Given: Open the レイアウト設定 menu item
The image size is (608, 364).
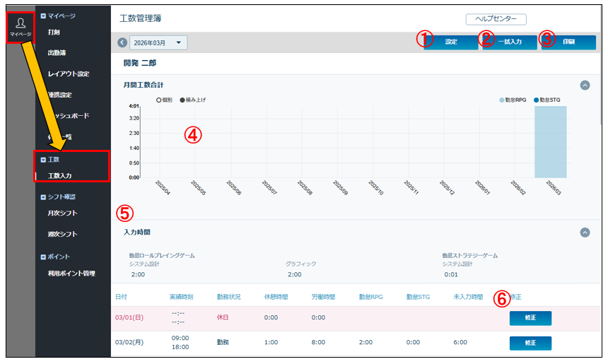Looking at the screenshot, I should click(x=69, y=74).
